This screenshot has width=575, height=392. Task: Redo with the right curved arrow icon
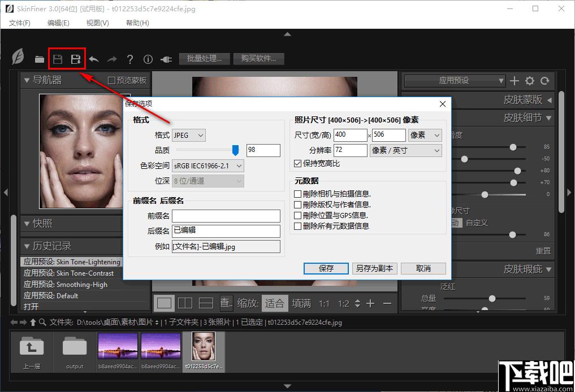tap(112, 59)
